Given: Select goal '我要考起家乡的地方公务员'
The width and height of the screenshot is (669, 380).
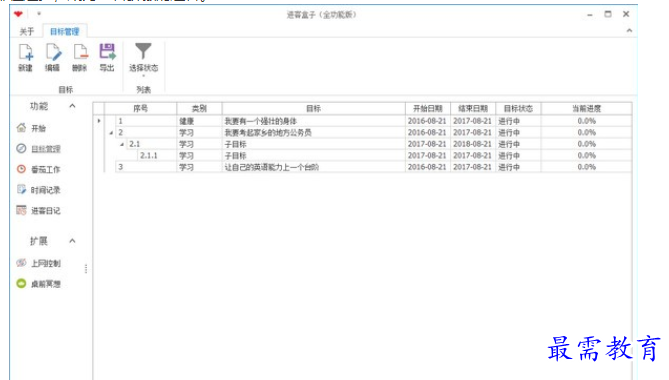Looking at the screenshot, I should [268, 133].
